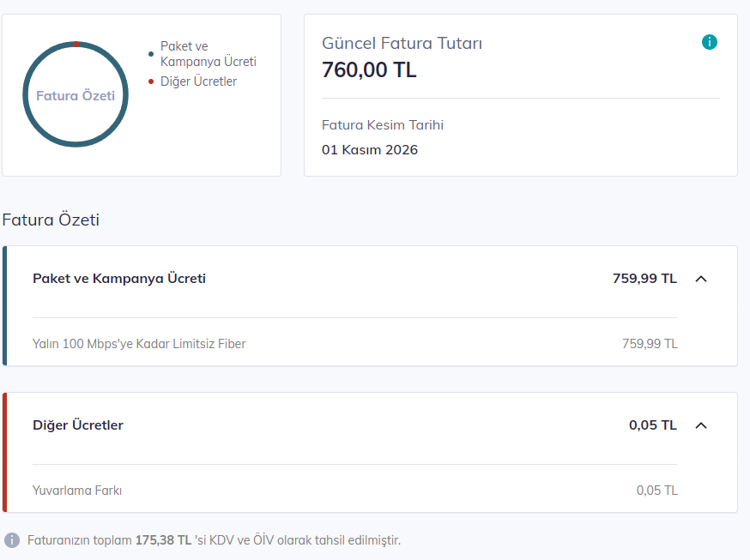Click the red legend dot for Diğer Ücretler
The height and width of the screenshot is (560, 750).
pyautogui.click(x=151, y=81)
